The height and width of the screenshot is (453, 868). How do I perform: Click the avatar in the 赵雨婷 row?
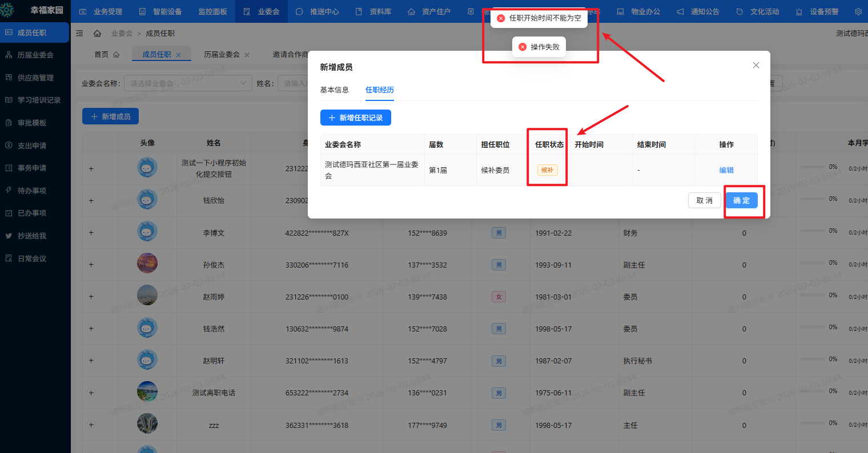pyautogui.click(x=147, y=296)
